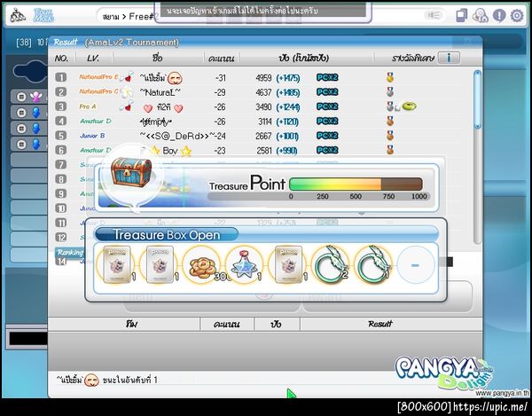Click the ทีม header in bottom table
Screen dimensions: 532x416
(x=131, y=324)
